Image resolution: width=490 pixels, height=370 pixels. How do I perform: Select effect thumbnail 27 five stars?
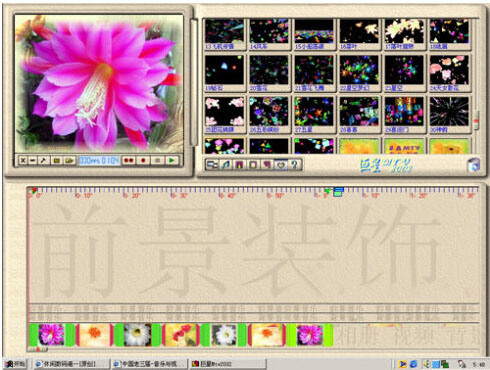coord(314,115)
